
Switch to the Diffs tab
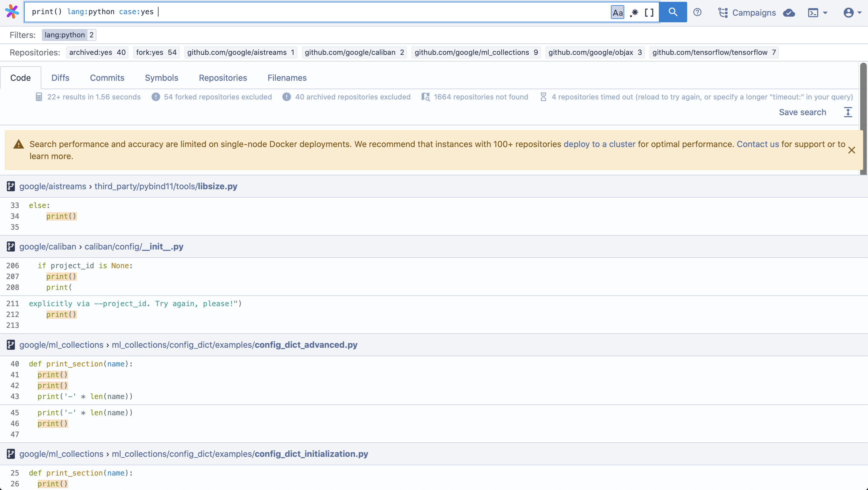point(60,78)
